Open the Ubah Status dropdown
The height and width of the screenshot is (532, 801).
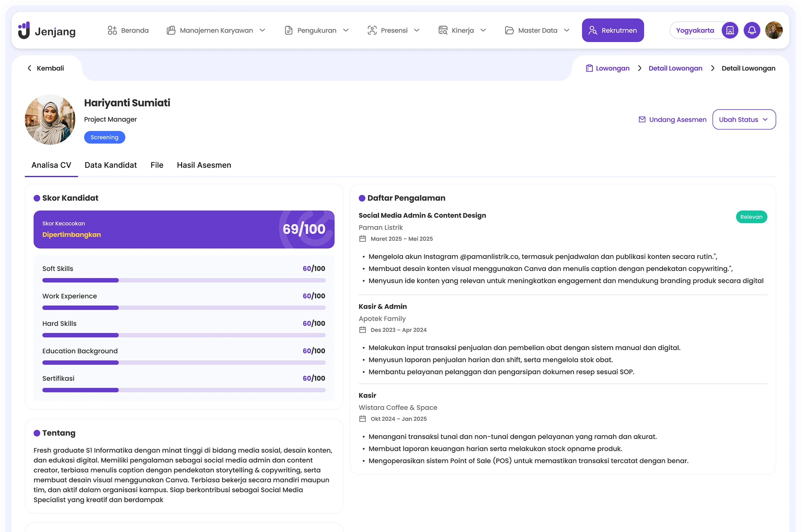click(x=744, y=120)
